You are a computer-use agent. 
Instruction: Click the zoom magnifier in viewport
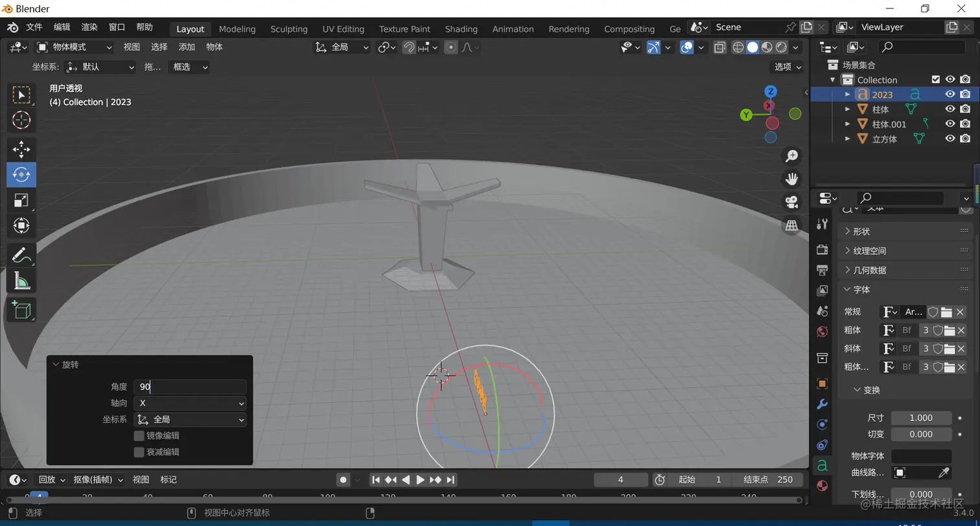pos(791,156)
